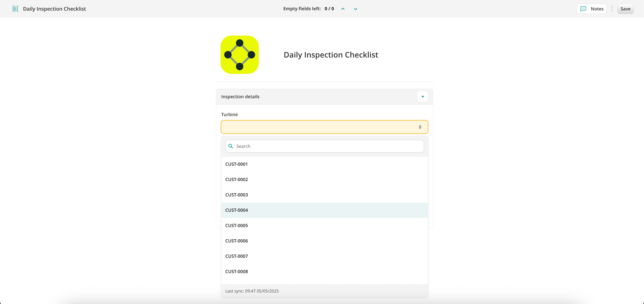
Task: Click the yellow diamond app logo
Action: click(x=239, y=55)
